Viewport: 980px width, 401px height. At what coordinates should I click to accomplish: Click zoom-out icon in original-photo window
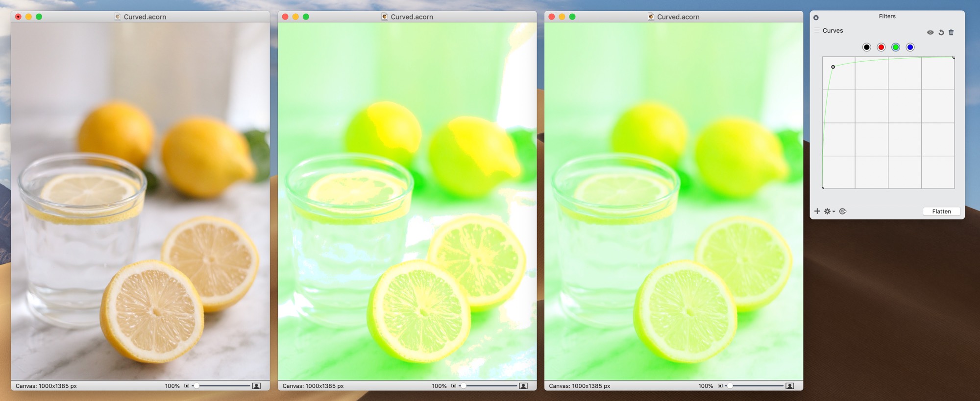coord(187,386)
